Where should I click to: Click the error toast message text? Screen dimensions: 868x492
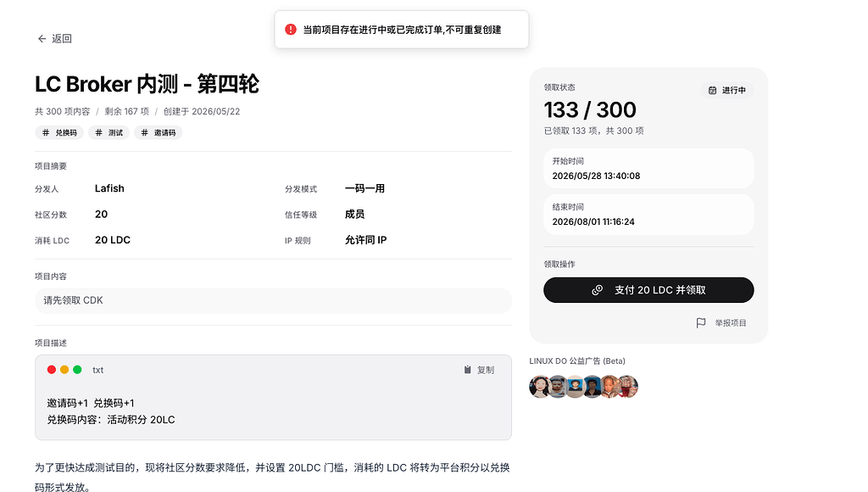(402, 30)
